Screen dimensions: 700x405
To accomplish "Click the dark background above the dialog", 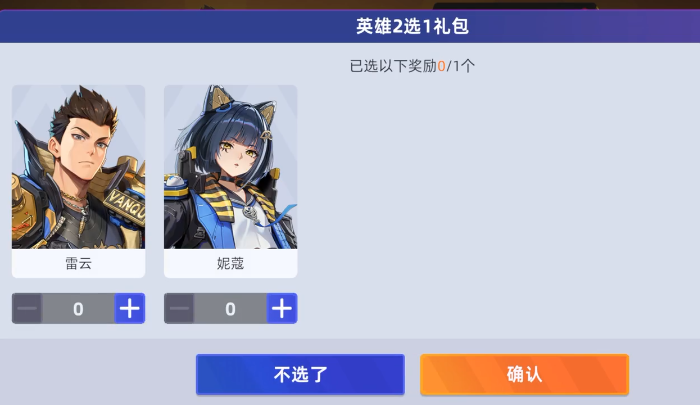I will (312, 4).
